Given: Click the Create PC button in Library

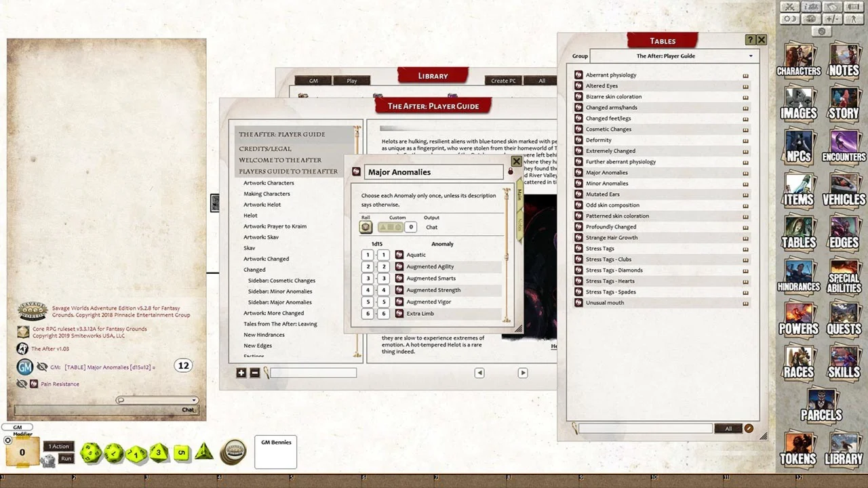Looking at the screenshot, I should 504,81.
